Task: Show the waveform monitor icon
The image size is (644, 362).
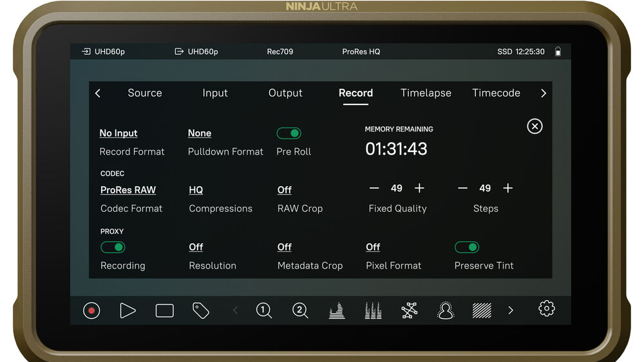Action: pyautogui.click(x=337, y=310)
